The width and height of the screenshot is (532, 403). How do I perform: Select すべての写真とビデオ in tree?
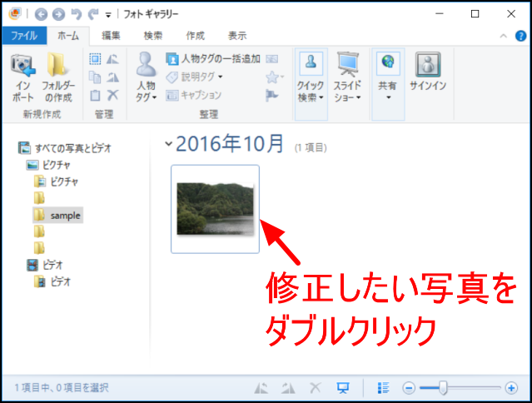pos(65,148)
